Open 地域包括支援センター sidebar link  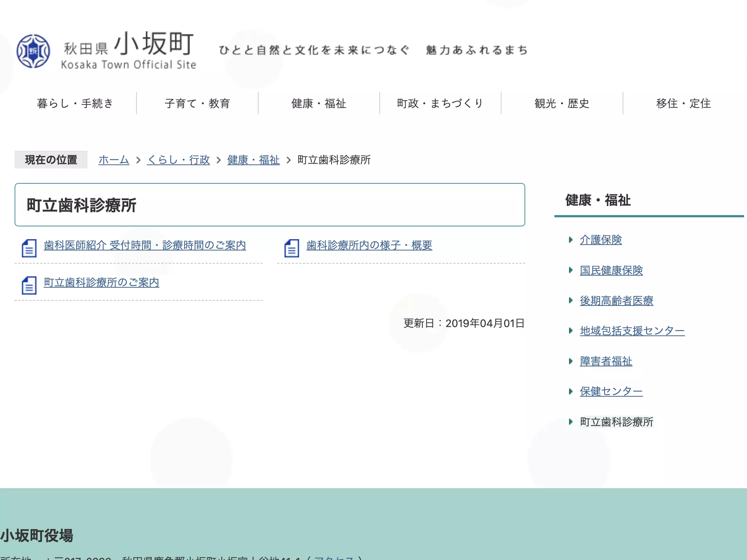[632, 331]
